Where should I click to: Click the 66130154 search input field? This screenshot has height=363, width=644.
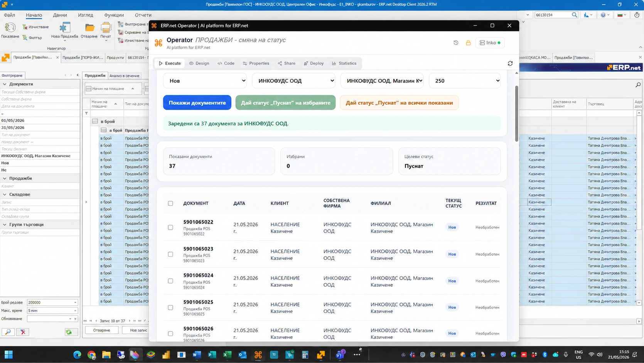point(553,15)
